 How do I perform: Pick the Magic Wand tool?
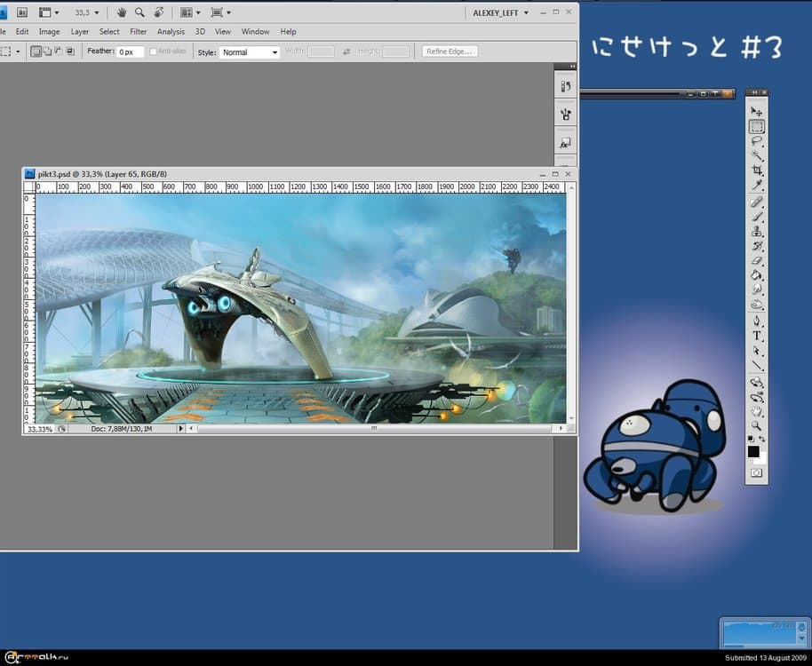[756, 155]
